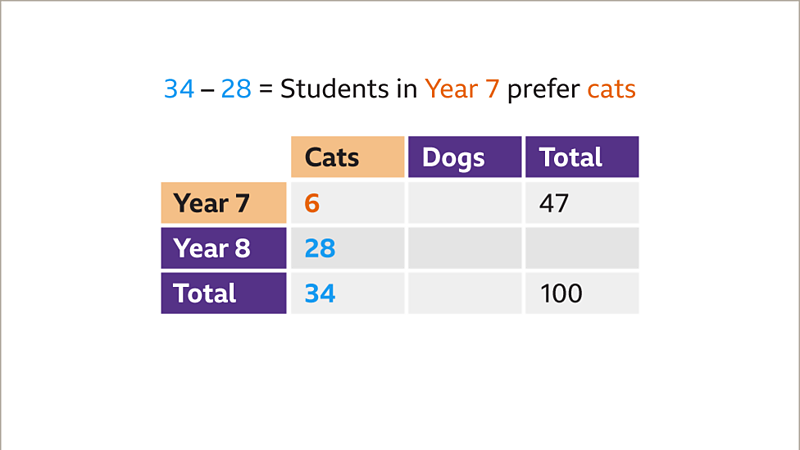Click the cell containing 100
The image size is (800, 450).
582,293
